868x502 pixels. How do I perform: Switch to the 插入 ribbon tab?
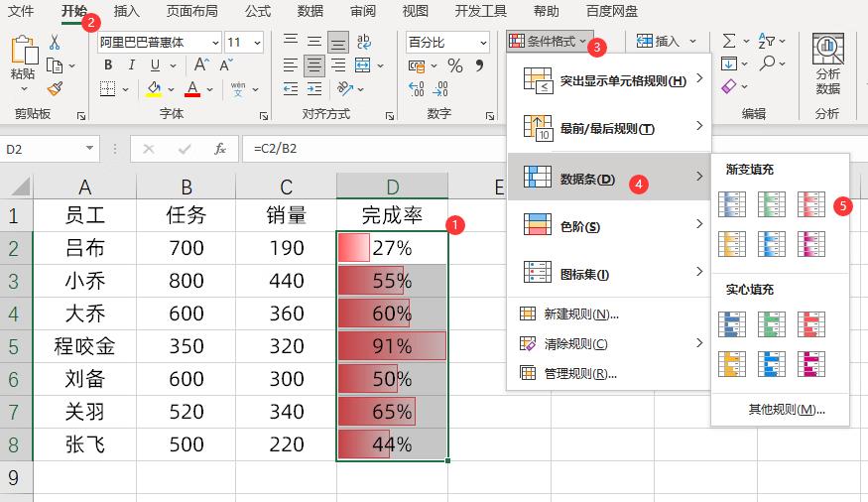[x=126, y=12]
